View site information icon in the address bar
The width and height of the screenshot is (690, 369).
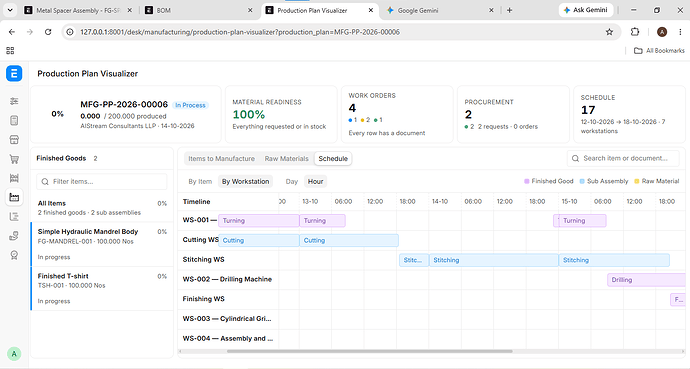pos(70,32)
